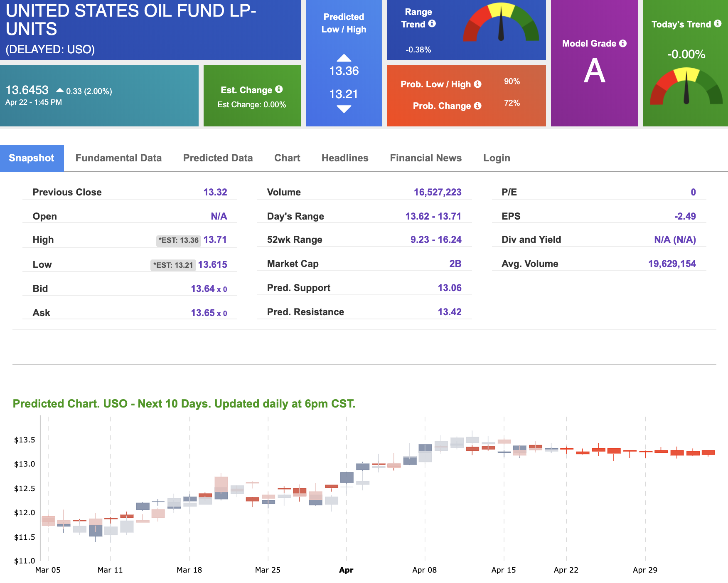Click the Login link
This screenshot has width=728, height=583.
point(497,158)
